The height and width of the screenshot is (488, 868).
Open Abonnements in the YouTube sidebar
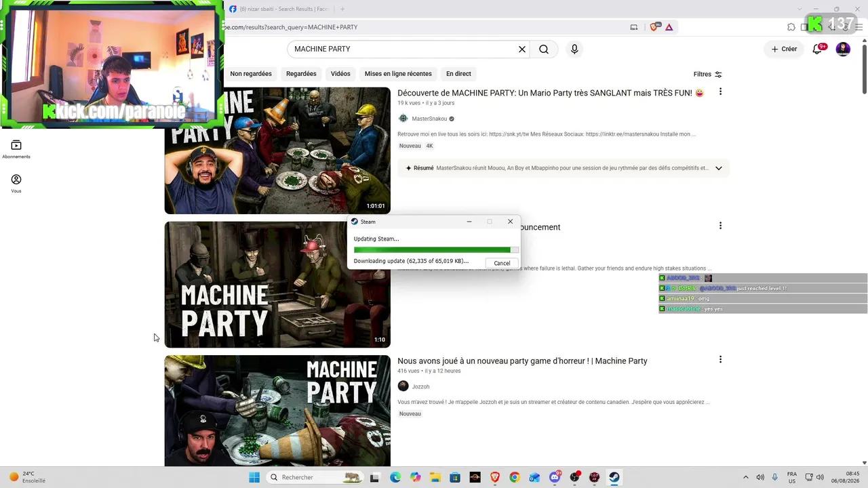[16, 149]
